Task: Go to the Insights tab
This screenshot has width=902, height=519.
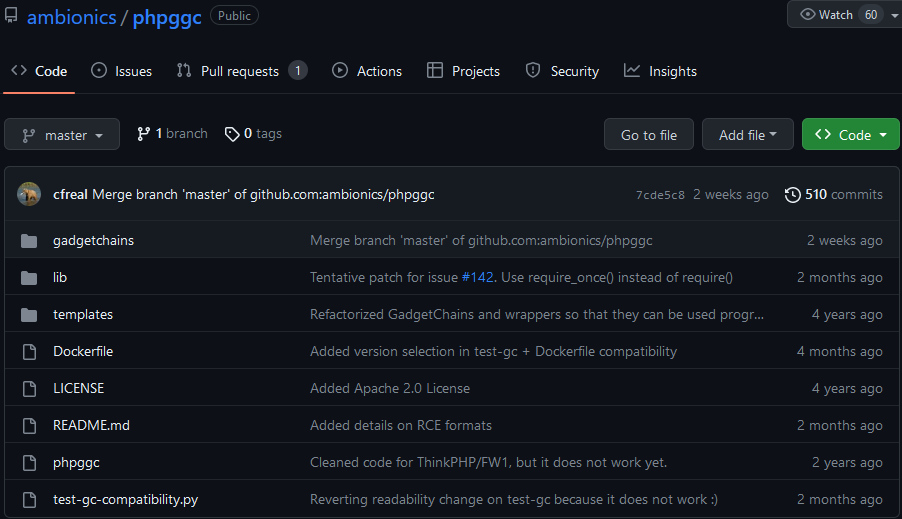Action: click(660, 71)
